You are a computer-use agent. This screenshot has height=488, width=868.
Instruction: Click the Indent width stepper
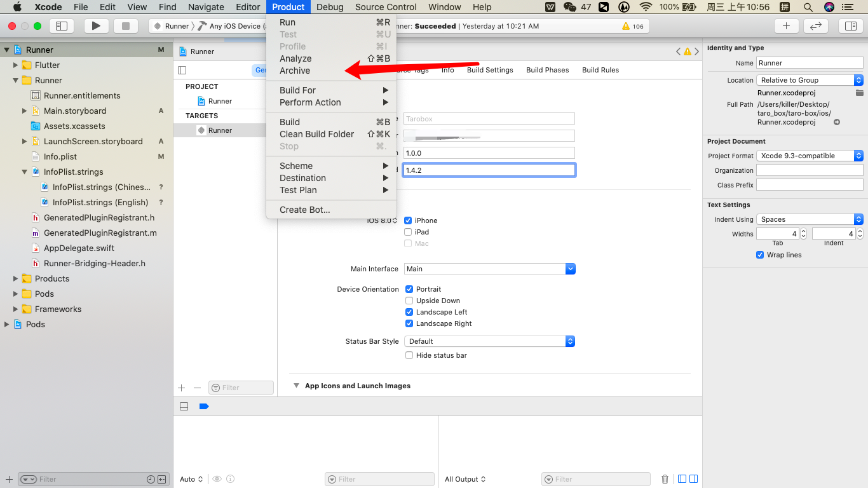860,234
